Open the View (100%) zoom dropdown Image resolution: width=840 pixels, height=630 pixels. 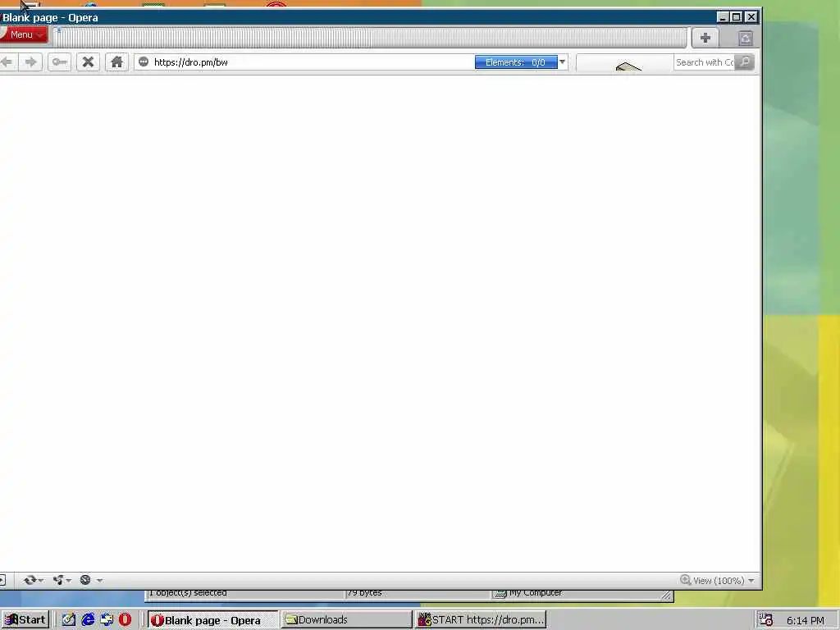tap(724, 580)
